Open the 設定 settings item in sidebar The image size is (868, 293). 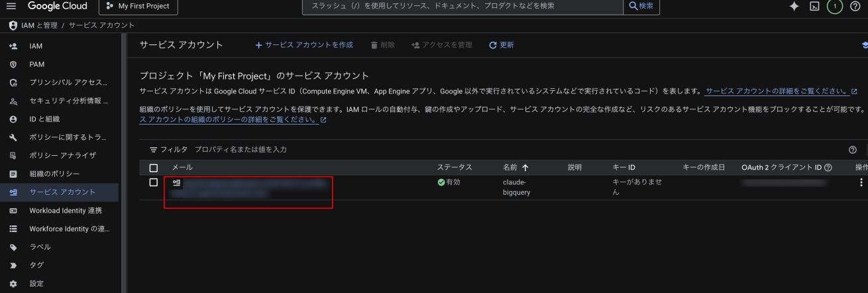pos(36,284)
